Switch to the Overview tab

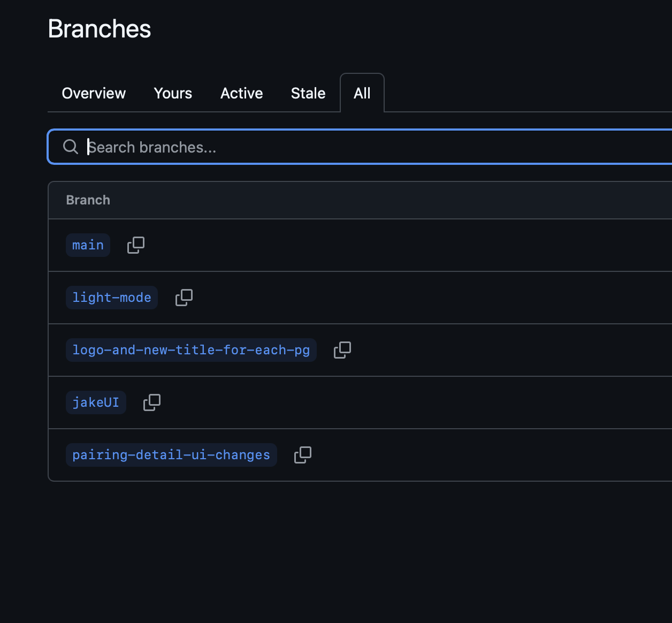coord(94,93)
